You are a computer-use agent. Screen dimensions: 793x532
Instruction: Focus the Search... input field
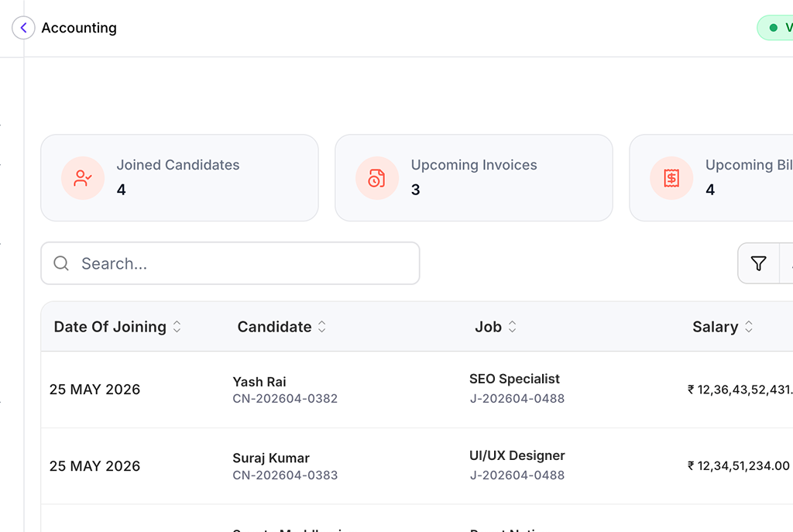tap(230, 263)
